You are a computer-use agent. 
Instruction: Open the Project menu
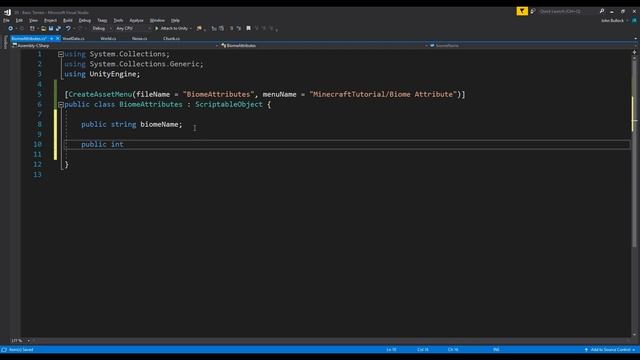pyautogui.click(x=50, y=20)
